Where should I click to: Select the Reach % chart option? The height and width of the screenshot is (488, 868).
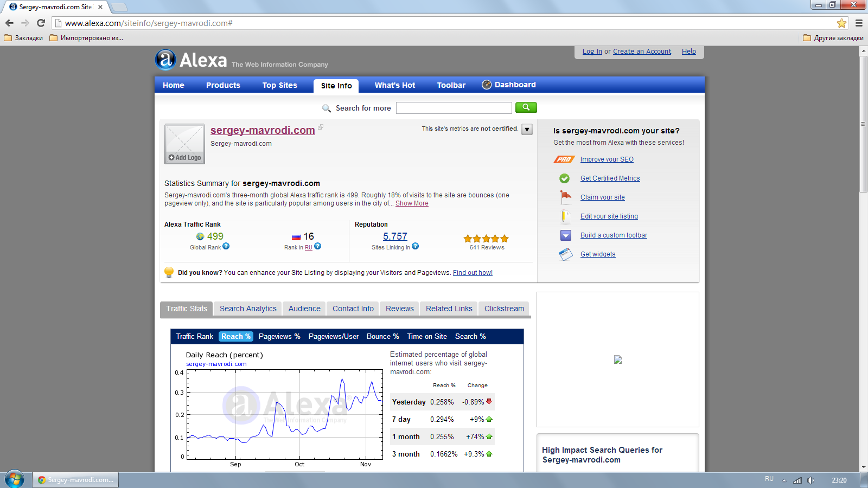pos(236,336)
